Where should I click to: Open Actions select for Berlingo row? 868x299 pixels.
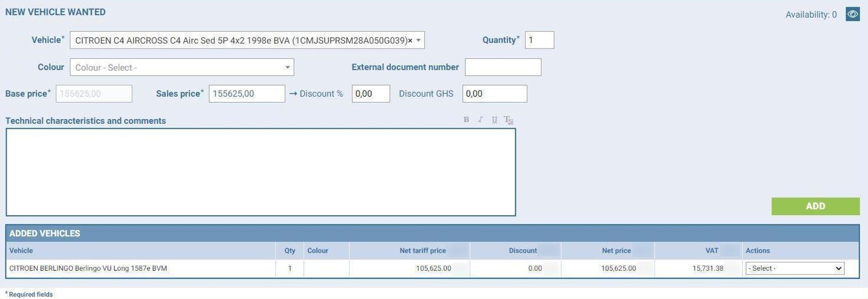point(795,268)
